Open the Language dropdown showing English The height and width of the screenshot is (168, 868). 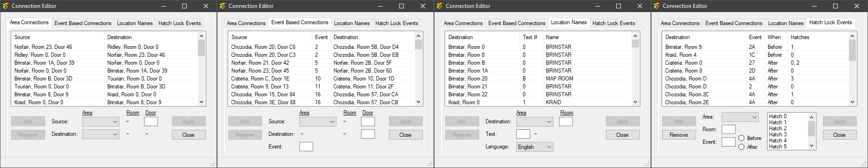pyautogui.click(x=534, y=147)
